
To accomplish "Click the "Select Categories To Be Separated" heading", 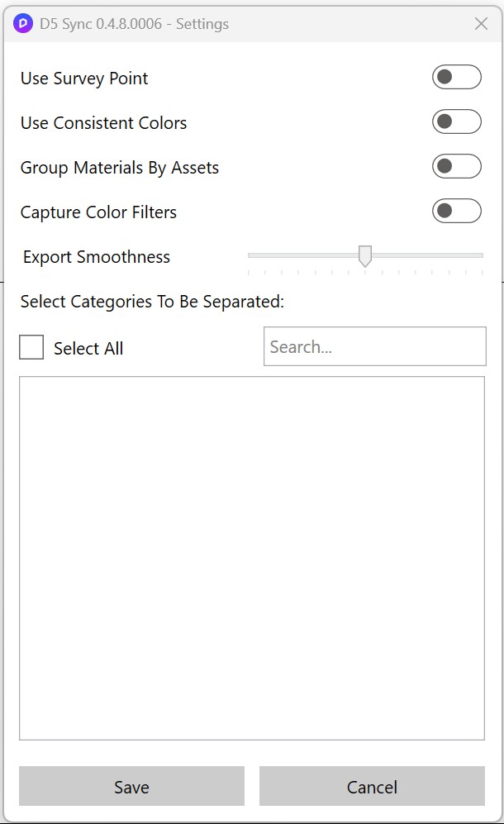I will (x=152, y=302).
